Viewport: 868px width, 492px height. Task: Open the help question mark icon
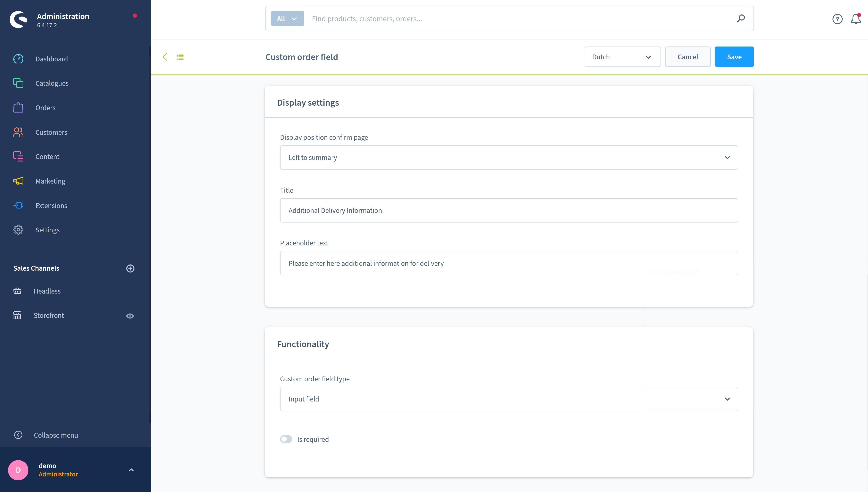pos(837,19)
